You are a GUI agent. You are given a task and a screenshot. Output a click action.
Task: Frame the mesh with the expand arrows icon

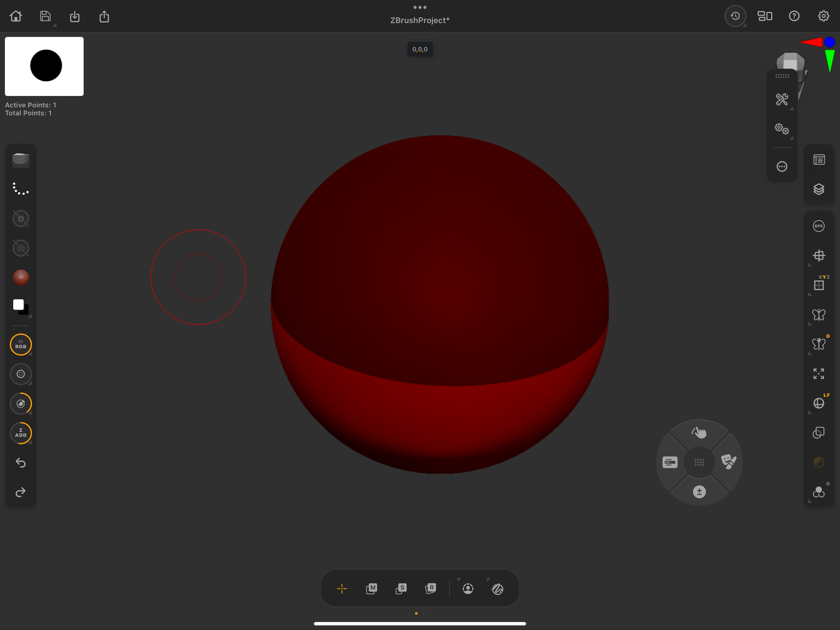pyautogui.click(x=819, y=373)
